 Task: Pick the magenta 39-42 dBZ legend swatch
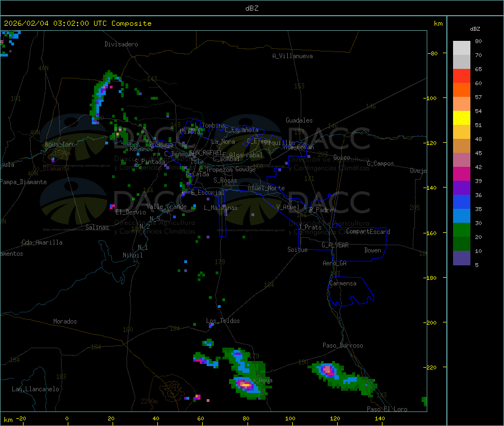coord(461,174)
